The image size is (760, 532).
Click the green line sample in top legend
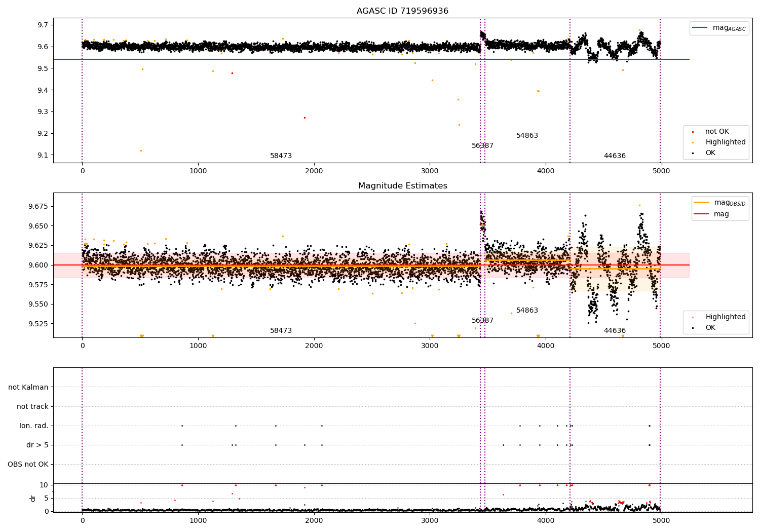(x=700, y=28)
